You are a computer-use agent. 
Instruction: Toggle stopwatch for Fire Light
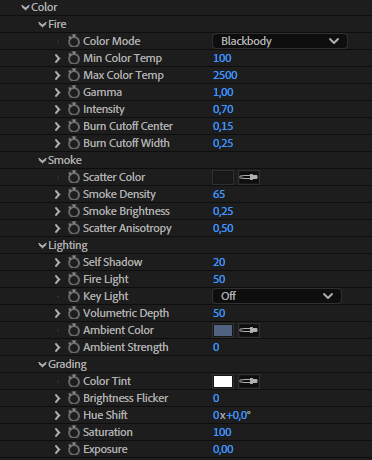coord(74,279)
